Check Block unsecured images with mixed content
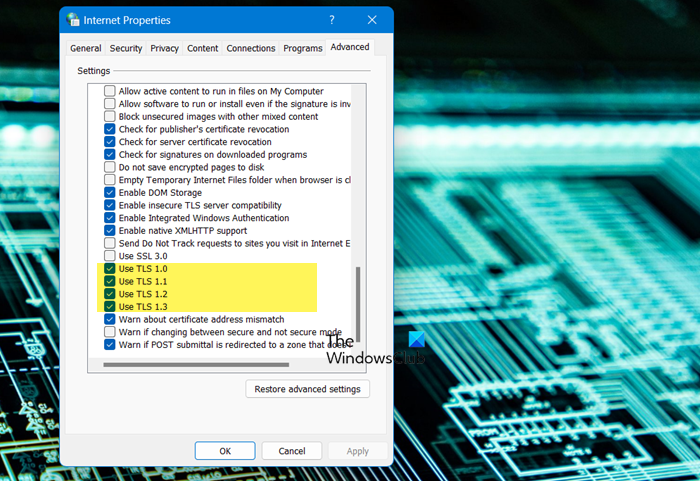700x481 pixels. click(x=109, y=117)
